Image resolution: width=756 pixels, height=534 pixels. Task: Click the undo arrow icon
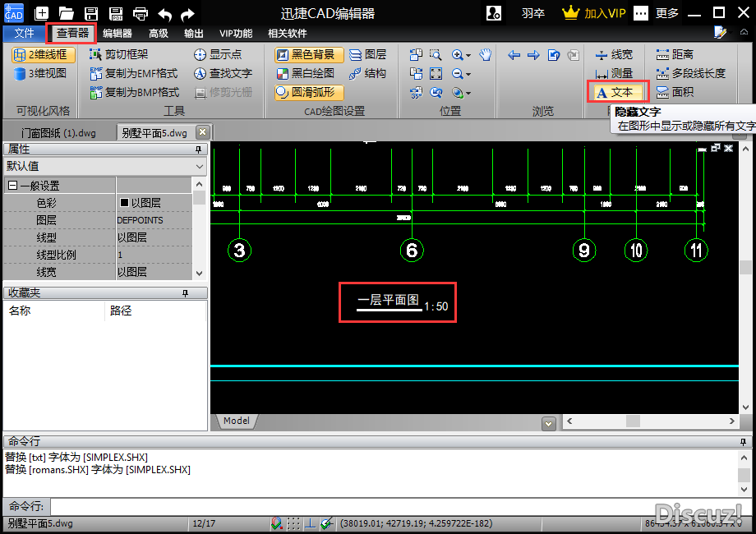[164, 13]
